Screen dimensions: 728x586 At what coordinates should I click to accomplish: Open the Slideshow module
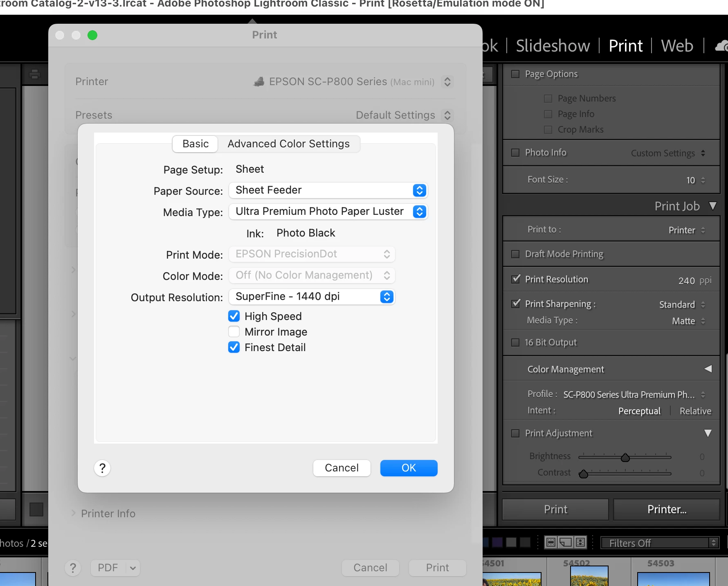[x=553, y=45]
